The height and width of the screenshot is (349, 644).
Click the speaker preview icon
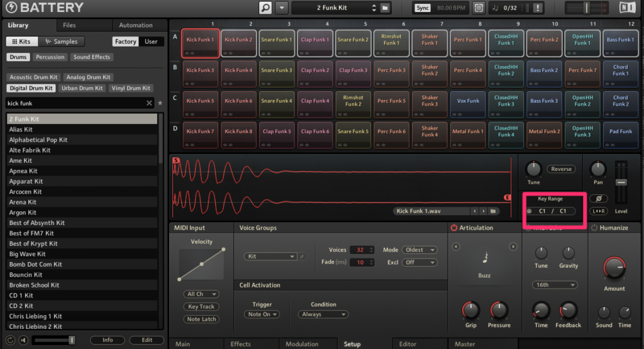[23, 340]
